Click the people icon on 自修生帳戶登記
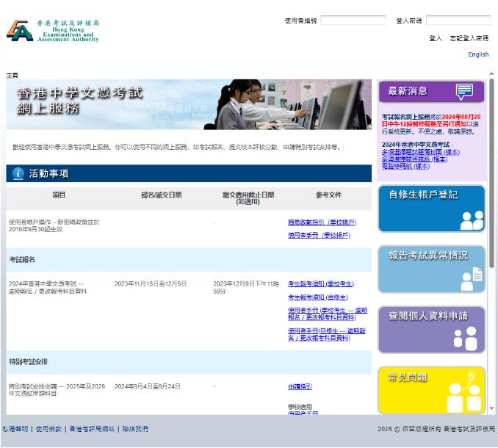 point(472,220)
